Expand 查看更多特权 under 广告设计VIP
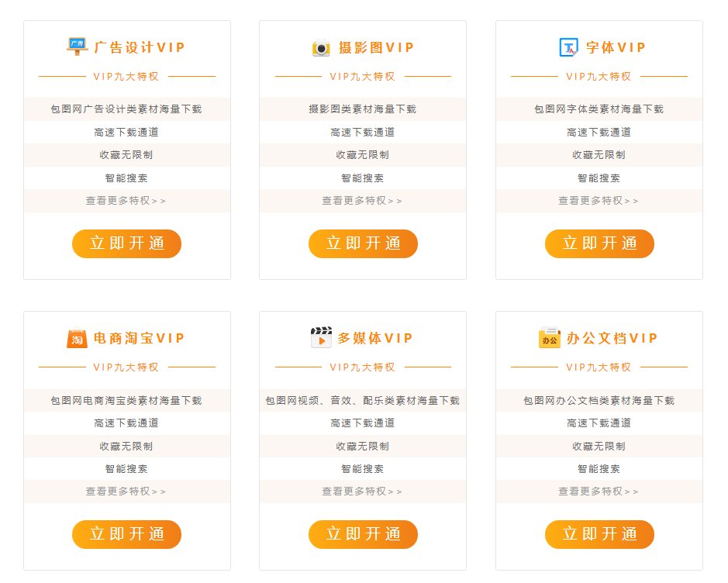728x583 pixels. coord(126,201)
